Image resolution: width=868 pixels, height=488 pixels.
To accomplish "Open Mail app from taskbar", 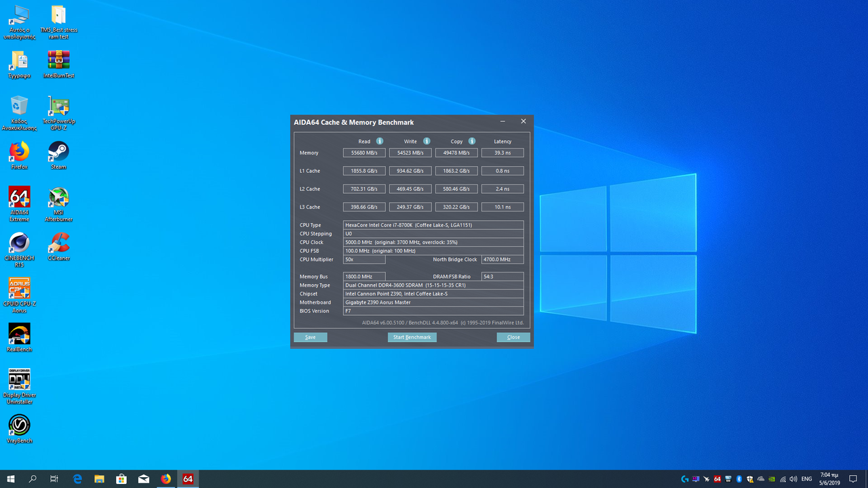I will [x=144, y=479].
